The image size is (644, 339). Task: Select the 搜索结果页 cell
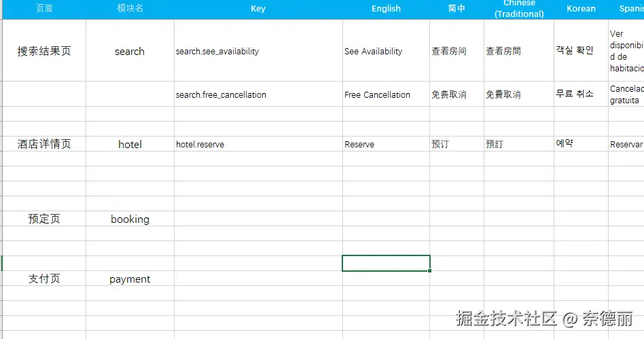coord(44,50)
